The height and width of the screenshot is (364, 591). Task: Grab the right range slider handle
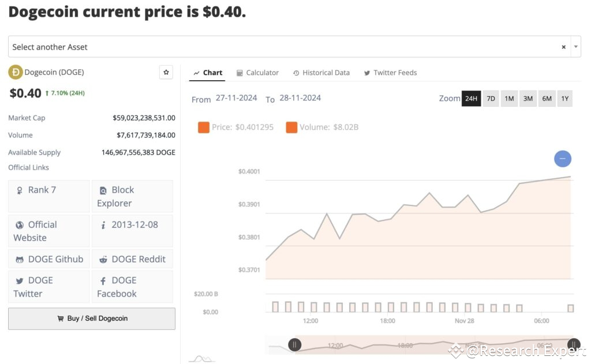click(x=574, y=344)
